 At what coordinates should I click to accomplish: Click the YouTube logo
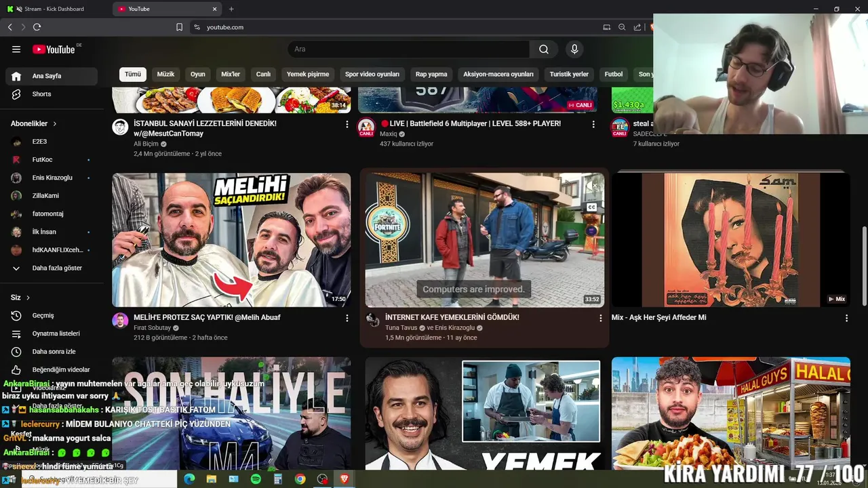tap(54, 49)
